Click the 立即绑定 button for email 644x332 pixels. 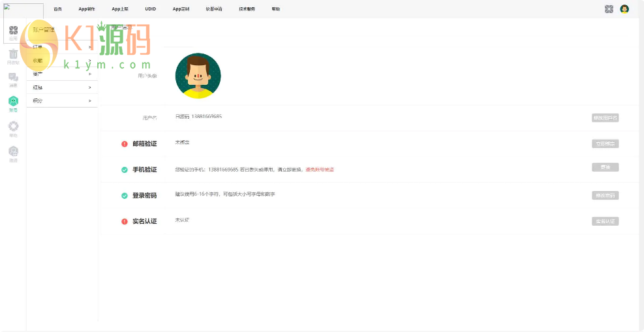coord(605,144)
